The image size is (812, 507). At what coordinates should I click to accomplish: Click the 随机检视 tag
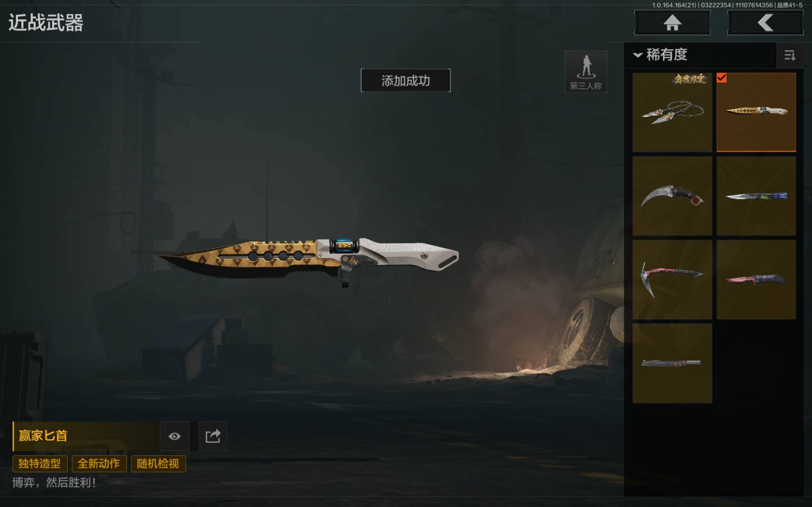[x=158, y=464]
